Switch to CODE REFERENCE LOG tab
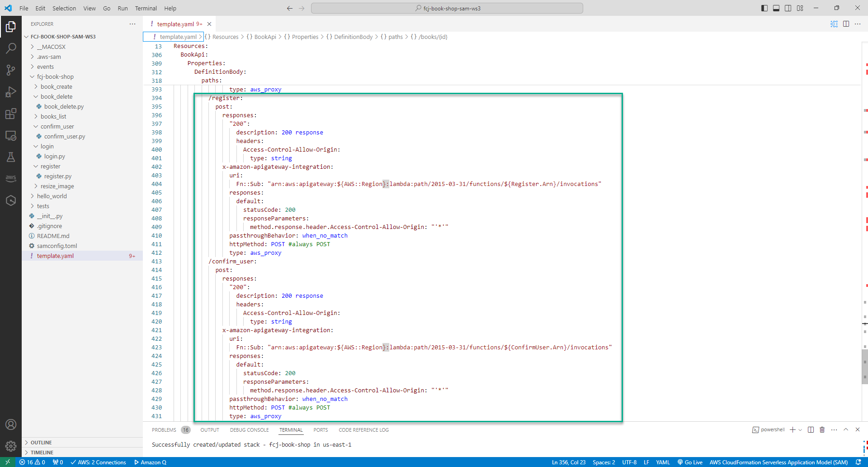Image resolution: width=868 pixels, height=467 pixels. point(363,430)
